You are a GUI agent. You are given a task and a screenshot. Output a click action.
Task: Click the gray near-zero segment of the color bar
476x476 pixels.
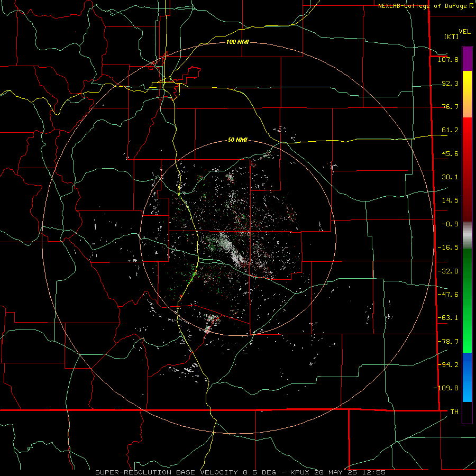click(x=467, y=235)
